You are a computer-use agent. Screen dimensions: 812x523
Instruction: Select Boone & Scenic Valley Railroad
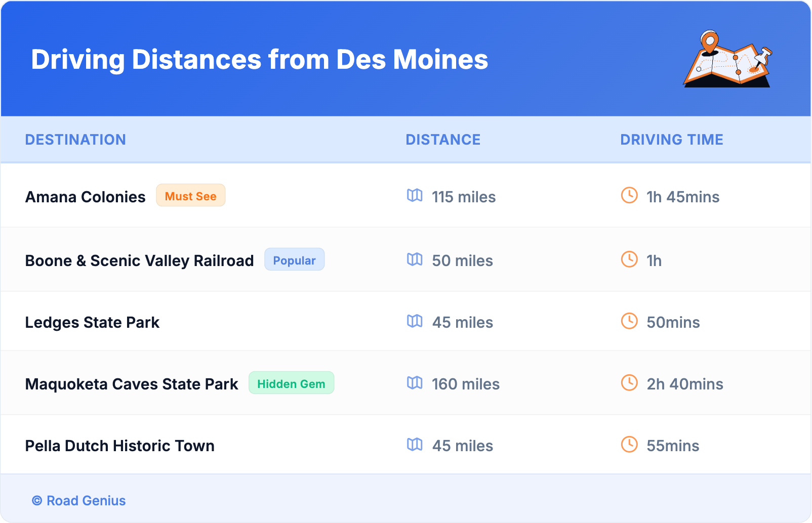point(139,260)
